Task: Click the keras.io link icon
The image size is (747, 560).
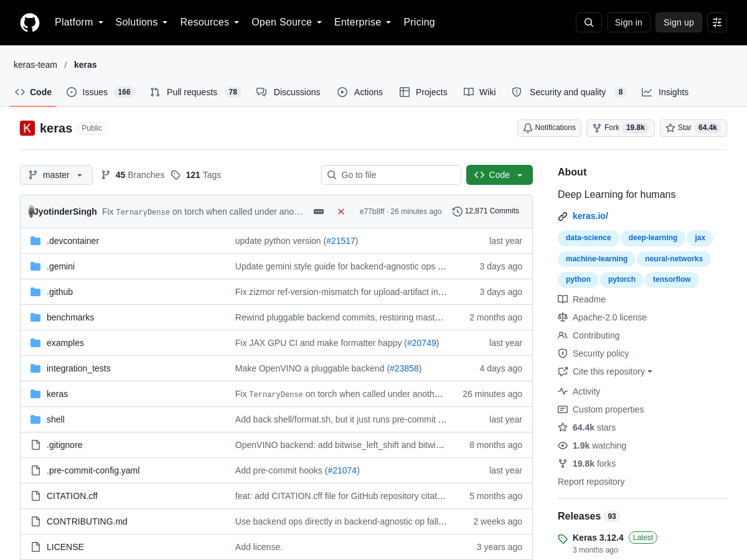Action: 563,217
